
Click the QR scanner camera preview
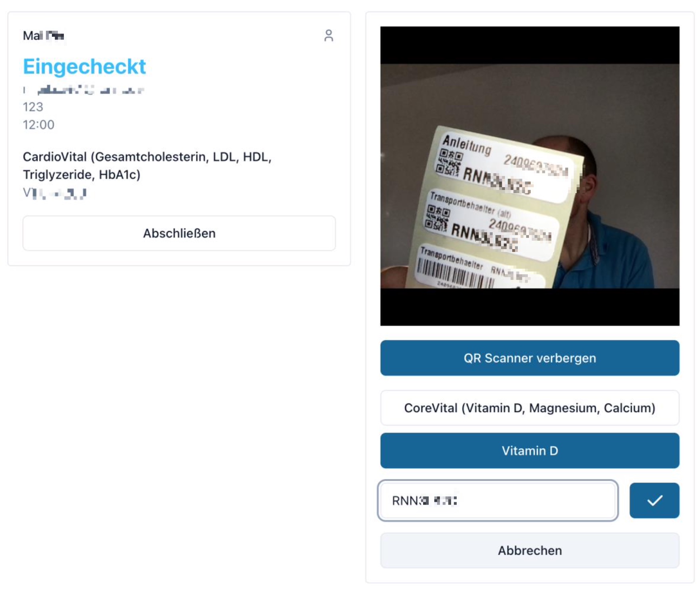point(529,176)
